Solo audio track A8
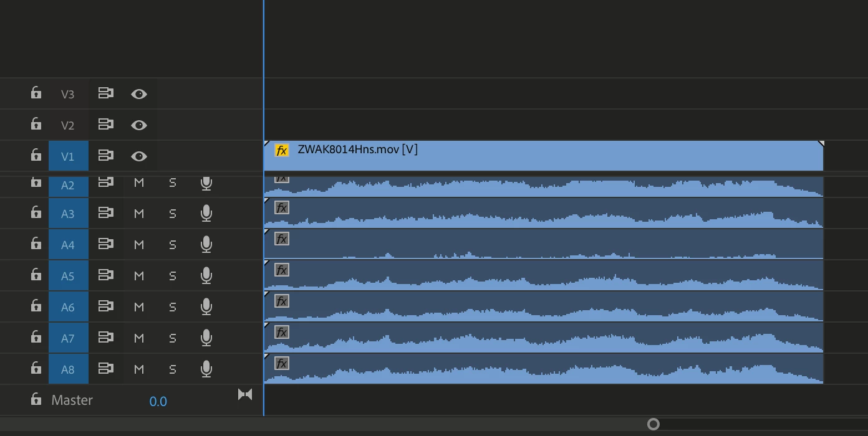 [x=173, y=369]
